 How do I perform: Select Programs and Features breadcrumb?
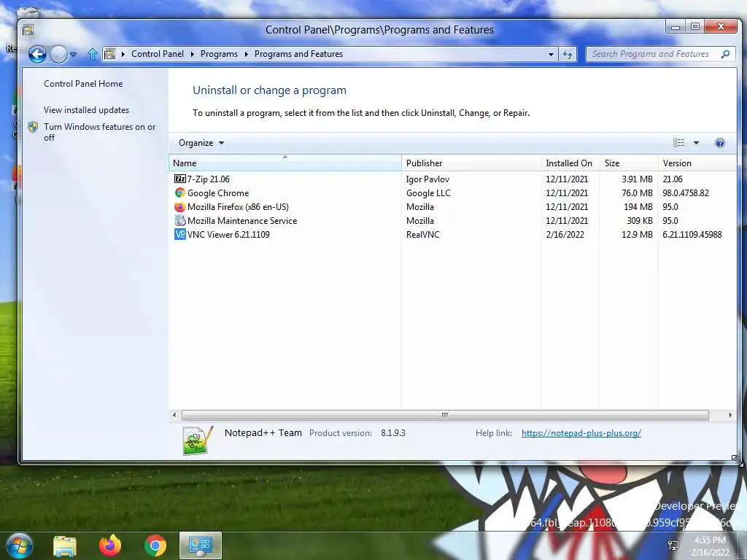[x=298, y=54]
